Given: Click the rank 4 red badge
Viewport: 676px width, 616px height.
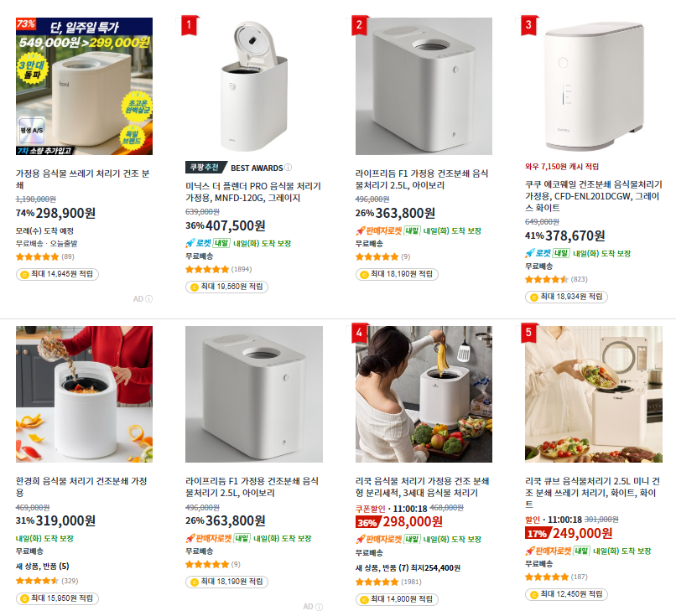Looking at the screenshot, I should pos(359,334).
